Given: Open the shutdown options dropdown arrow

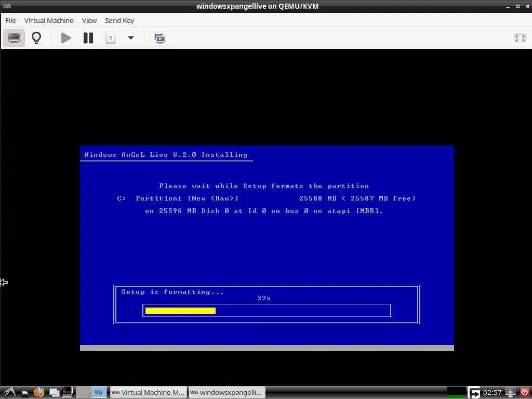Looking at the screenshot, I should click(130, 37).
